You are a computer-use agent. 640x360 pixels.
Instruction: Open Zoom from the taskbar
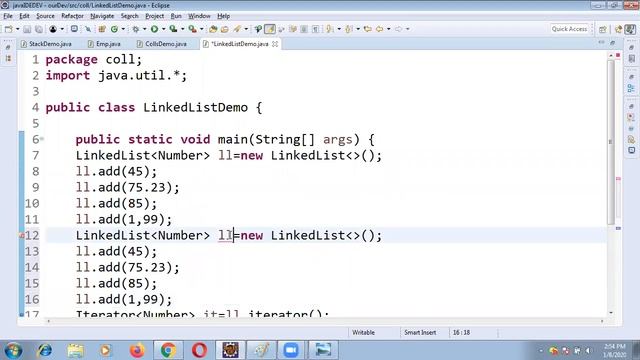pyautogui.click(x=291, y=350)
